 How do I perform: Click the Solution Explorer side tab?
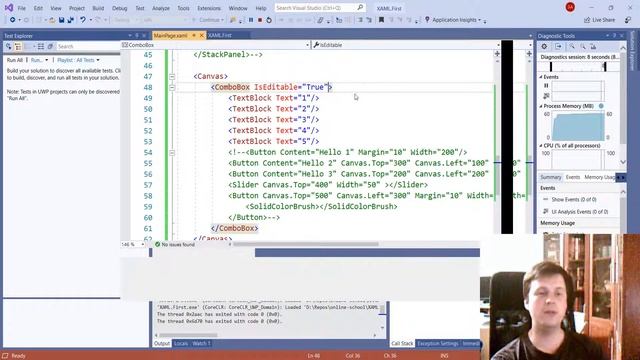[x=633, y=50]
